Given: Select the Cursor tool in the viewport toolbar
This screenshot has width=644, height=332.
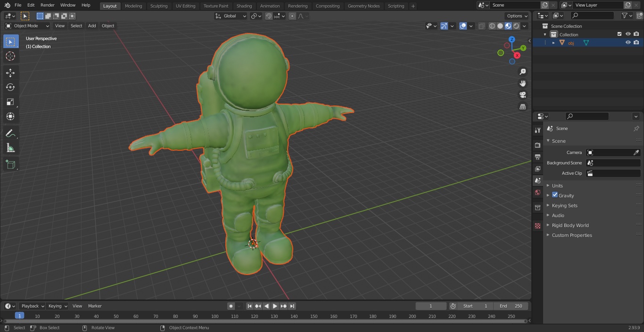Looking at the screenshot, I should click(10, 56).
